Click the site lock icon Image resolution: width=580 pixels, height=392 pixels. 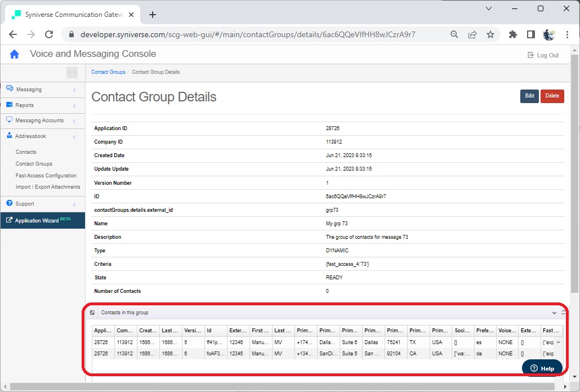[x=72, y=34]
